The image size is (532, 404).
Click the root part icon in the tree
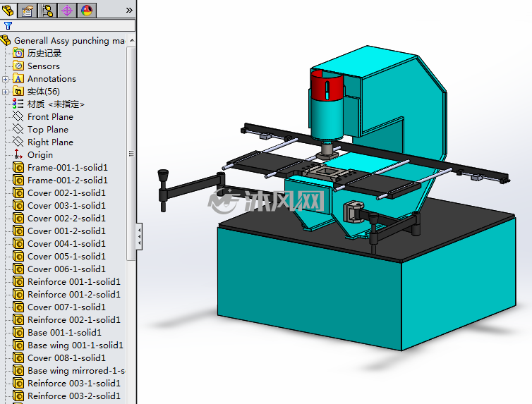[6, 41]
